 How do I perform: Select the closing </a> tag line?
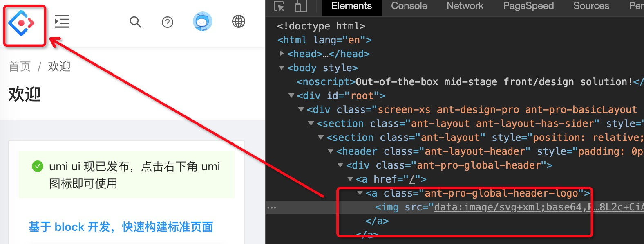(377, 221)
